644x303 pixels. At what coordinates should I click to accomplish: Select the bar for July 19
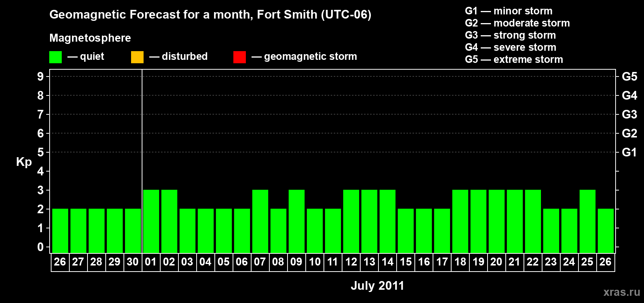click(478, 221)
